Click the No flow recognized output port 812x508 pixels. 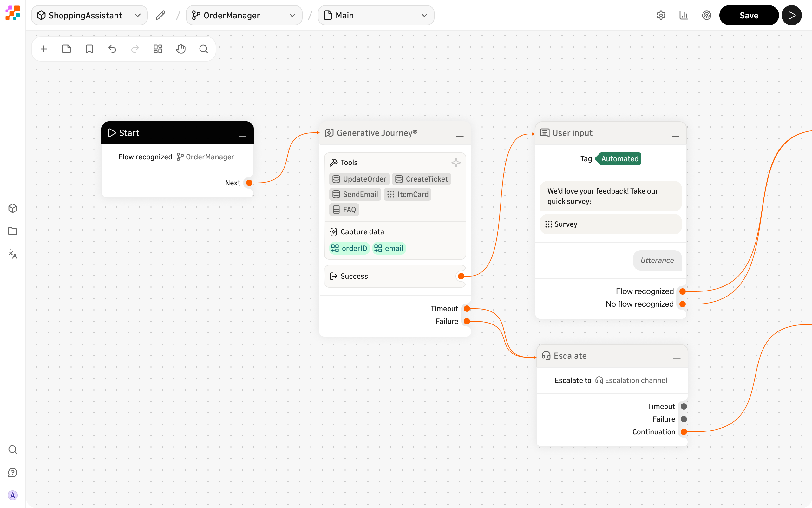point(683,304)
